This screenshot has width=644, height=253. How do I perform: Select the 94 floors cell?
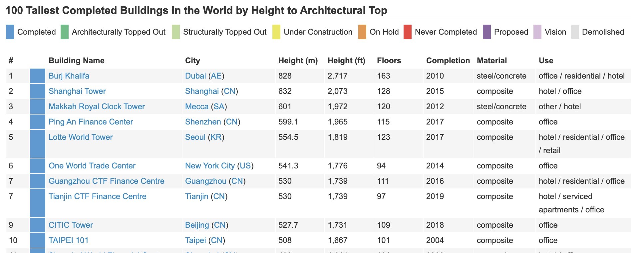pyautogui.click(x=381, y=166)
